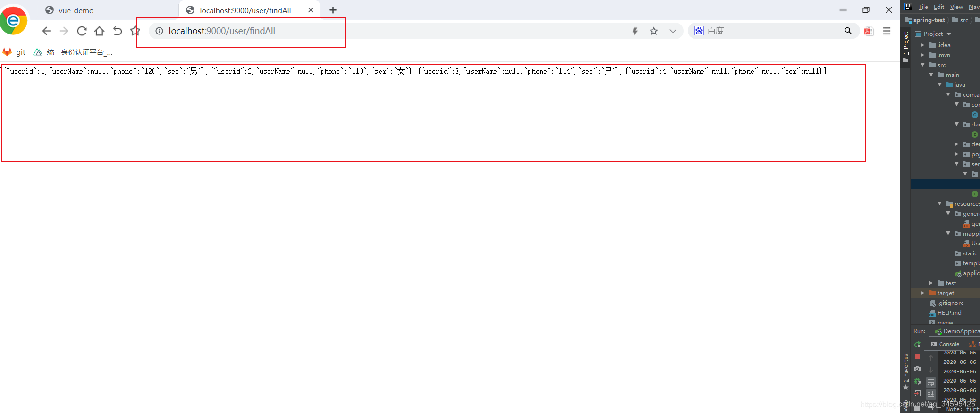980x413 pixels.
Task: Click the browser logo icon
Action: click(x=14, y=20)
